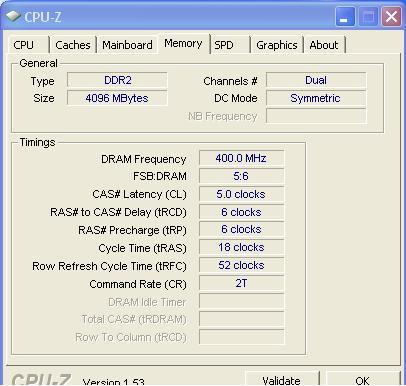Open the CPU tab
Viewport: 406px width, 386px height.
pos(28,45)
